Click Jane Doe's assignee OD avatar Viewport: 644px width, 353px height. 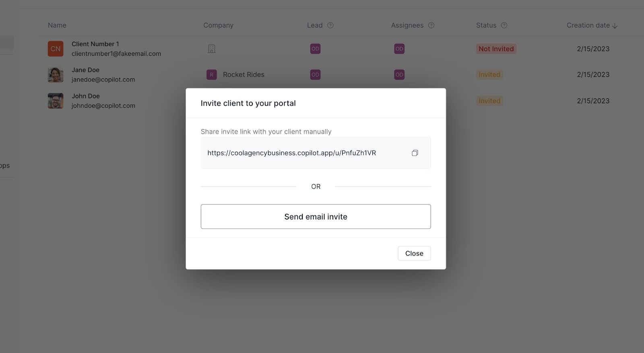click(399, 75)
